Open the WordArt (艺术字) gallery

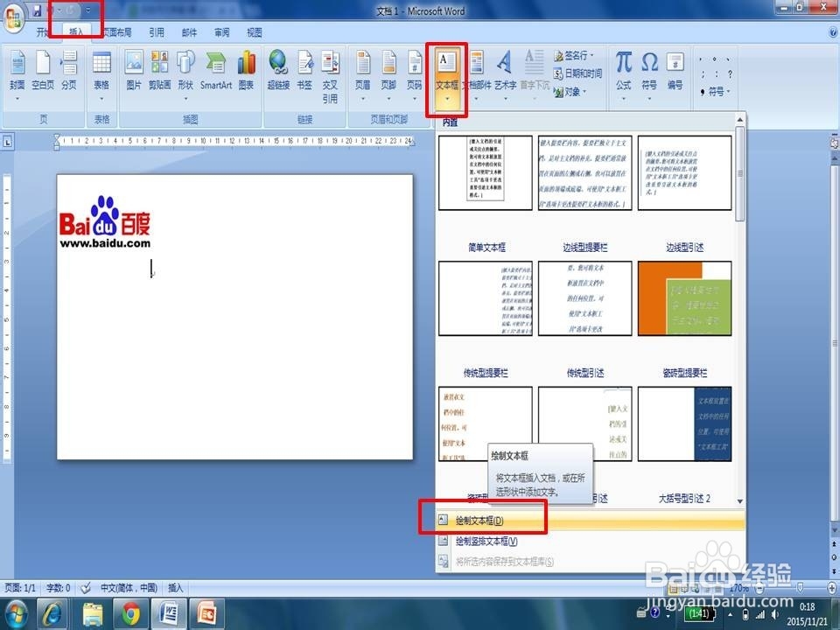coord(505,75)
